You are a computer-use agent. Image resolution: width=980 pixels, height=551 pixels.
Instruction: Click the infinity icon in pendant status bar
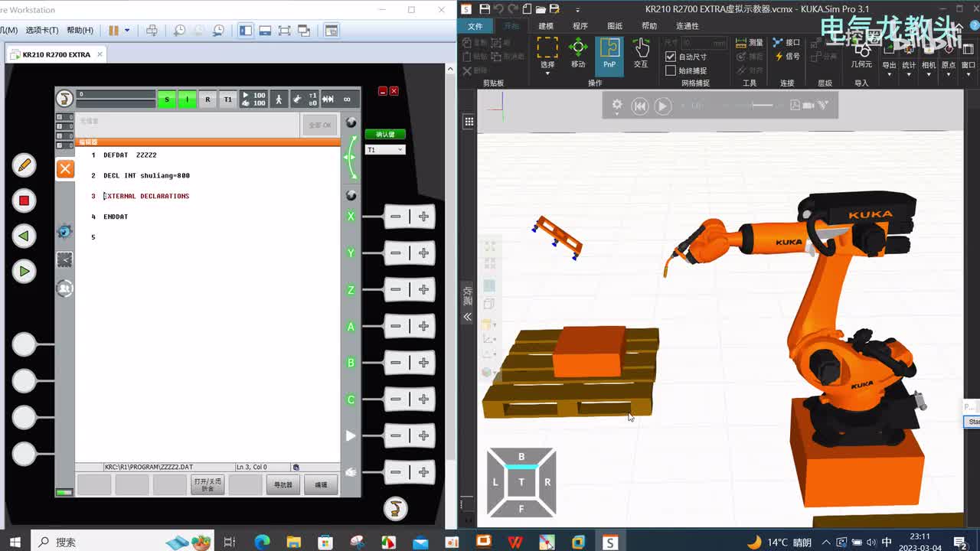pyautogui.click(x=347, y=99)
